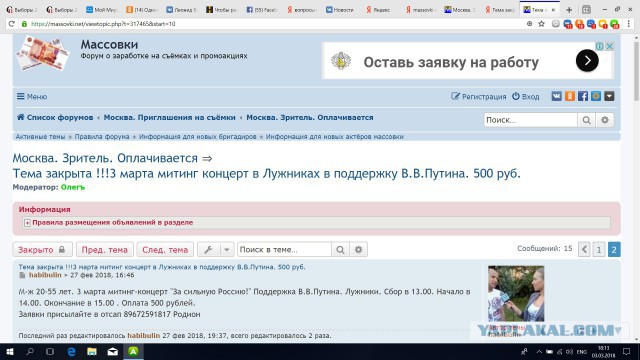Open topic search settings gear

tap(358, 249)
